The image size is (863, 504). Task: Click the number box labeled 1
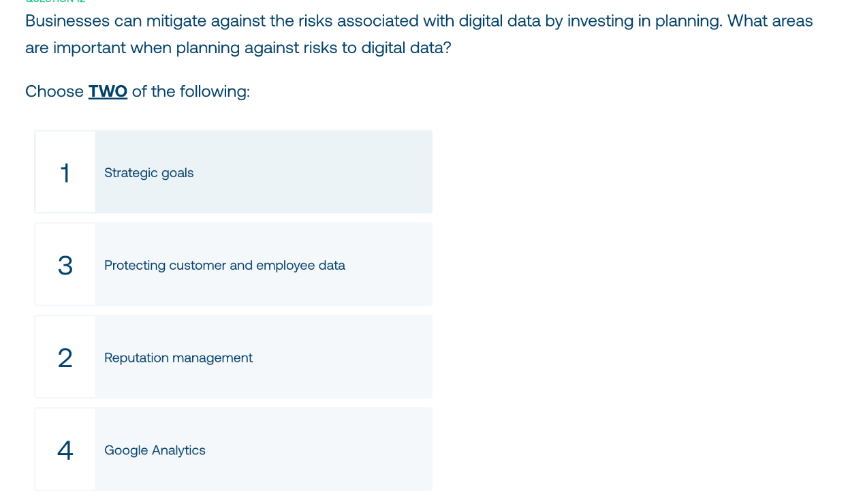65,172
